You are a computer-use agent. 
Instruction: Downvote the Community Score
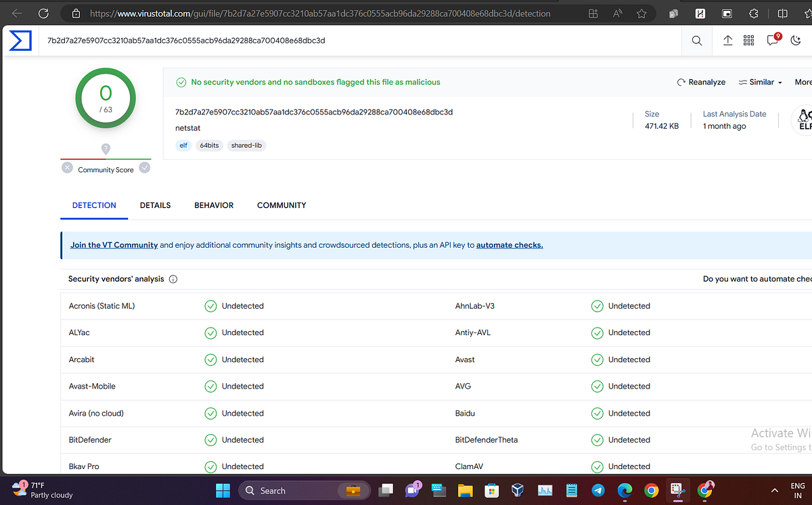tap(67, 167)
